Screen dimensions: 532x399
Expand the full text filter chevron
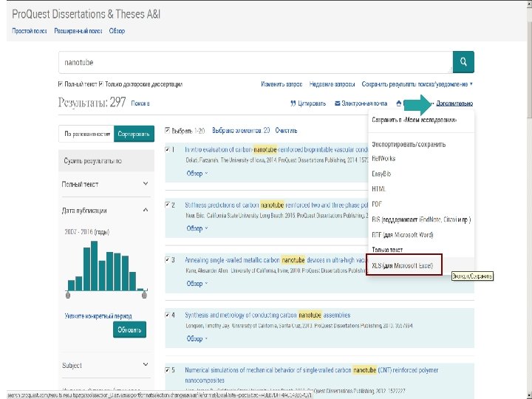pos(146,183)
